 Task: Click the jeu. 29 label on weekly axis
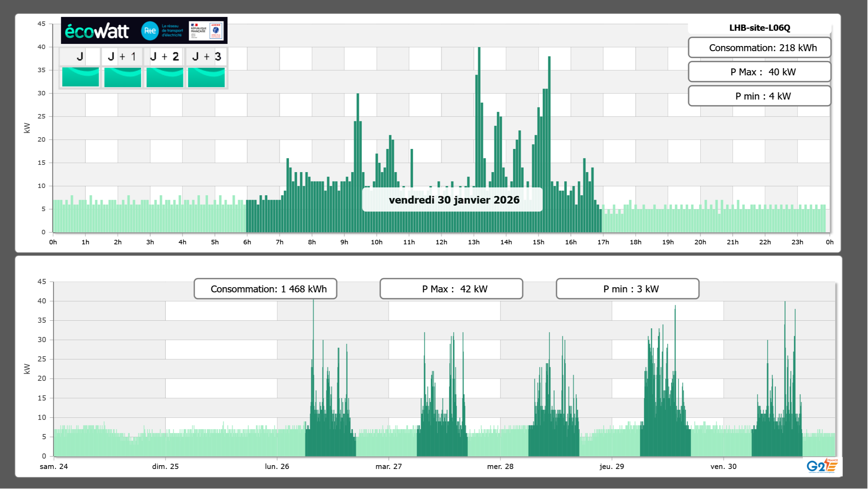[612, 467]
